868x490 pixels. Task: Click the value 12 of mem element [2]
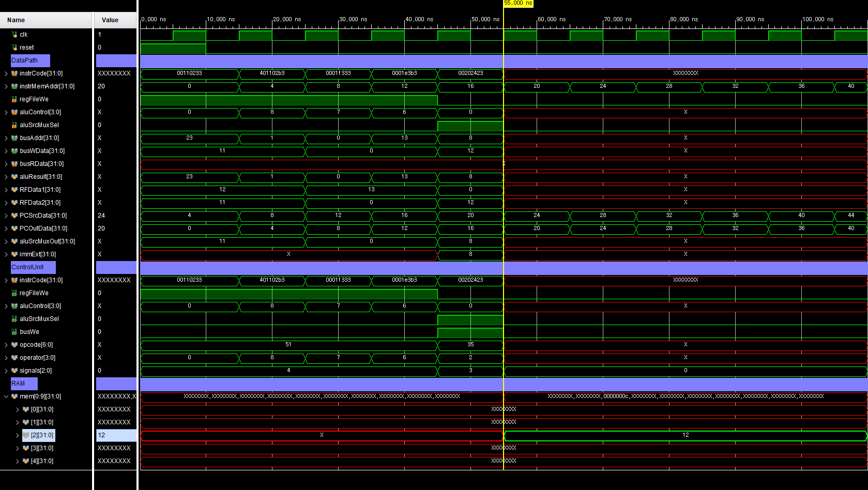pyautogui.click(x=101, y=435)
